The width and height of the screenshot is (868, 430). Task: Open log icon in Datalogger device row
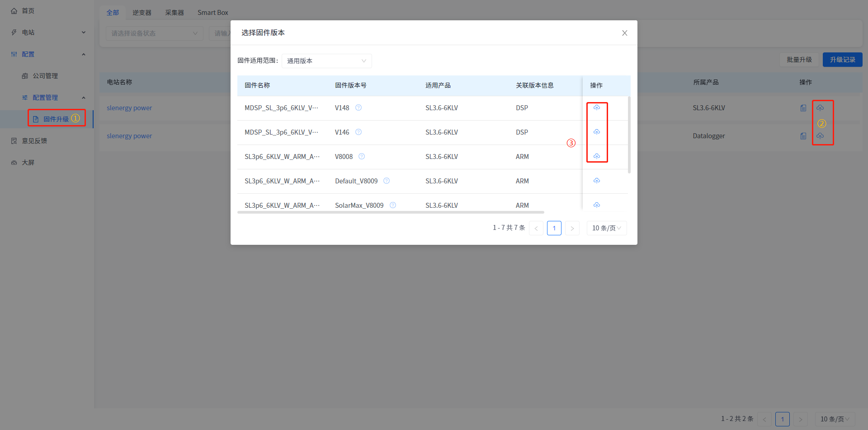click(803, 136)
